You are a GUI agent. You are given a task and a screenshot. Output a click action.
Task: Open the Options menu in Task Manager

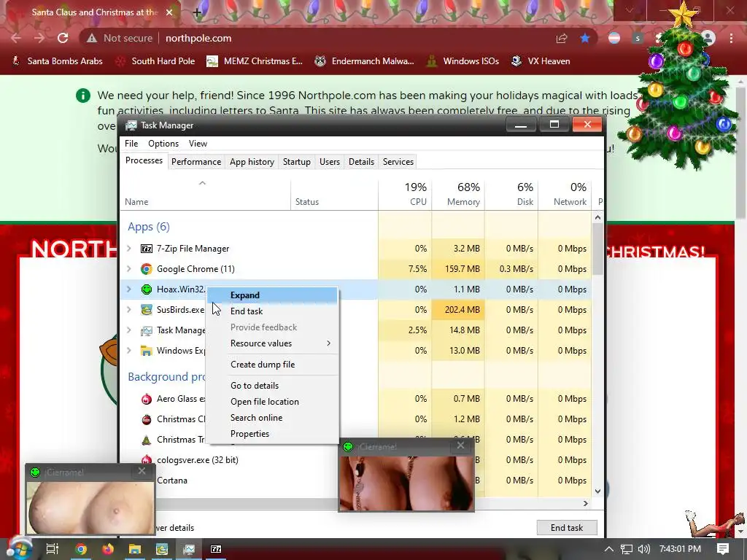click(163, 144)
